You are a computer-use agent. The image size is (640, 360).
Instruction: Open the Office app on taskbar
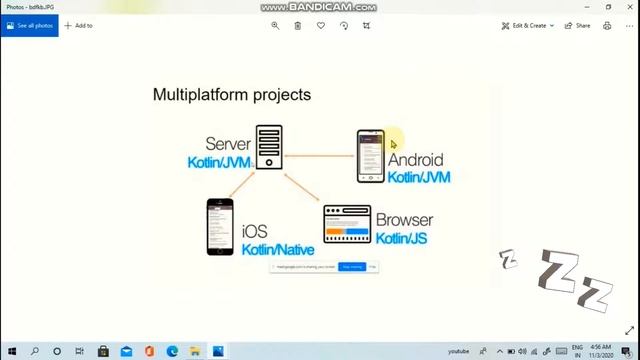[149, 351]
